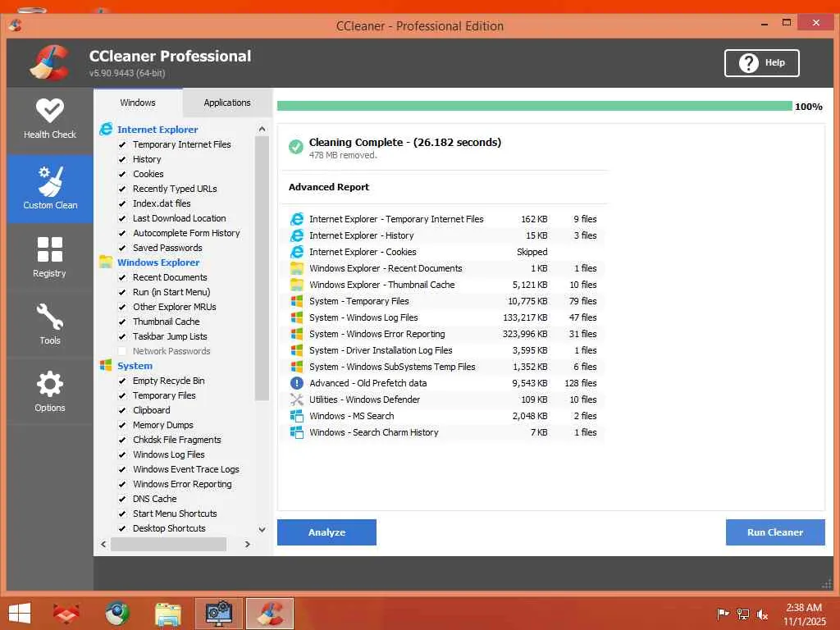Click the Search Charm History result icon
The image size is (840, 630).
(297, 432)
